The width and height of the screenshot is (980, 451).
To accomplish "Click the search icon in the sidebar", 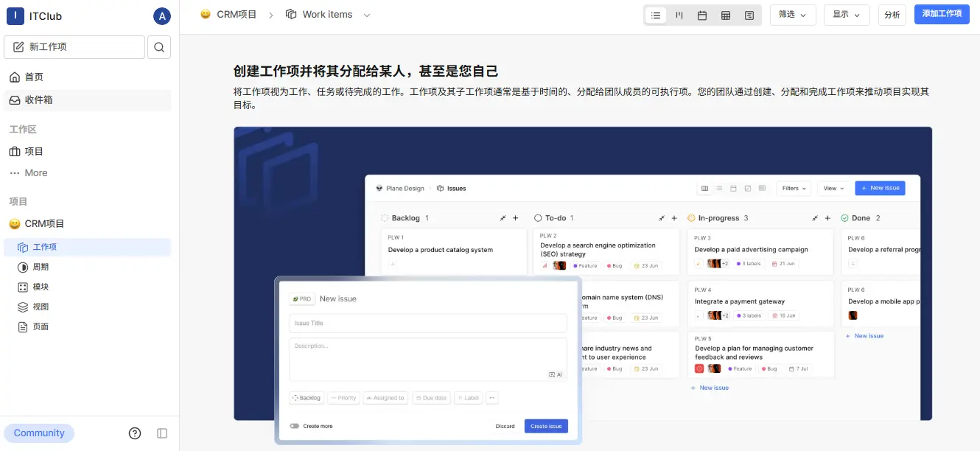I will point(159,47).
